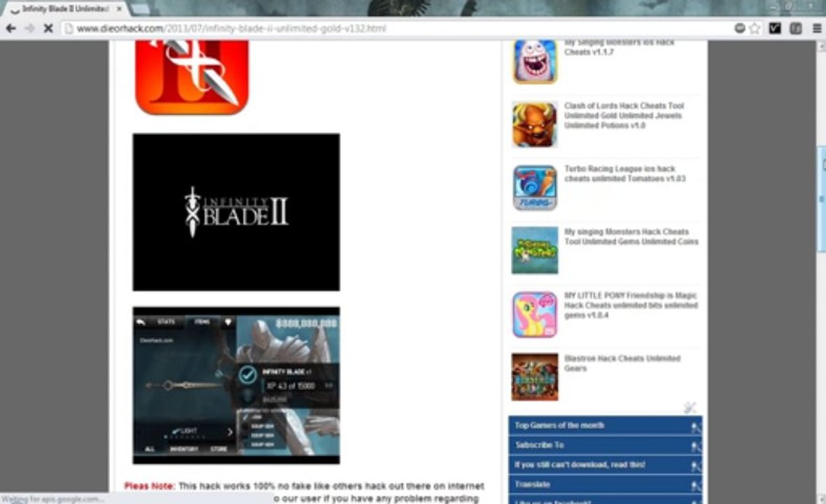This screenshot has height=504, width=826.
Task: Expand the Translate panel
Action: (x=605, y=484)
